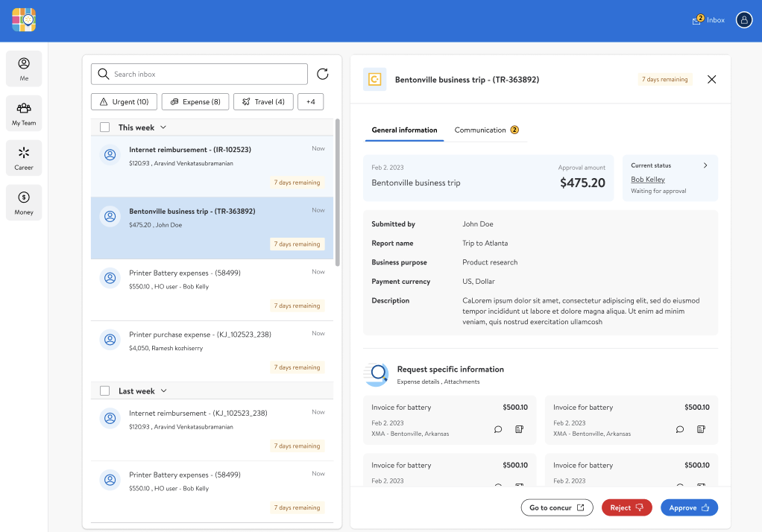Open the General information tab
Image resolution: width=762 pixels, height=532 pixels.
click(404, 129)
